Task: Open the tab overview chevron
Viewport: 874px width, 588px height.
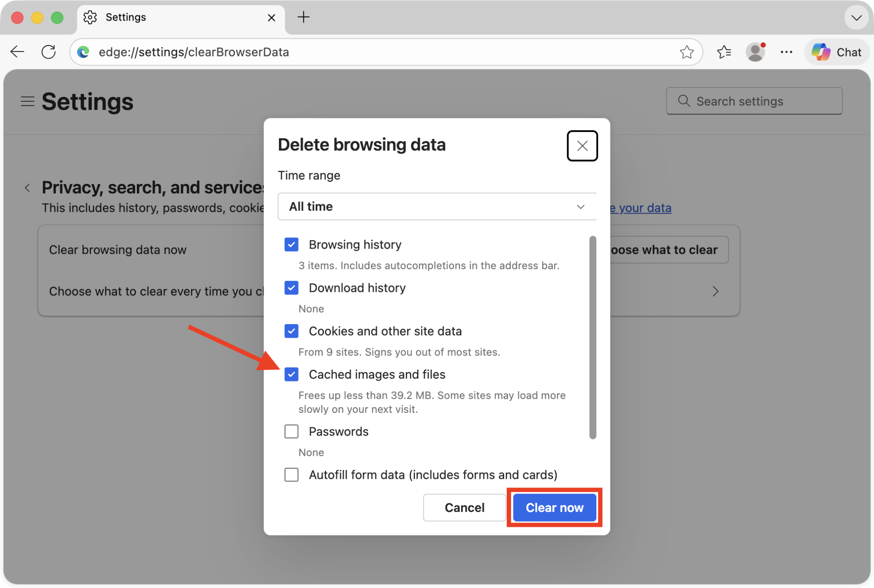Action: pyautogui.click(x=856, y=17)
